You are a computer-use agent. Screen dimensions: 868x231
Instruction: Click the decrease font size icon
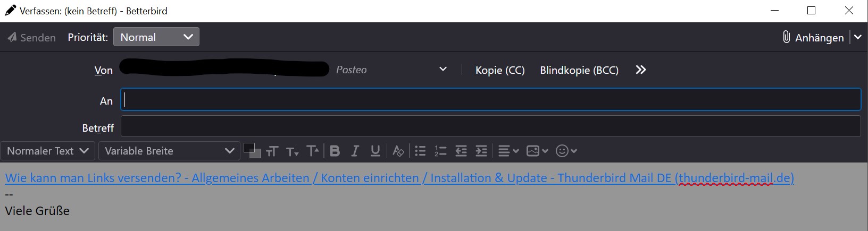292,152
